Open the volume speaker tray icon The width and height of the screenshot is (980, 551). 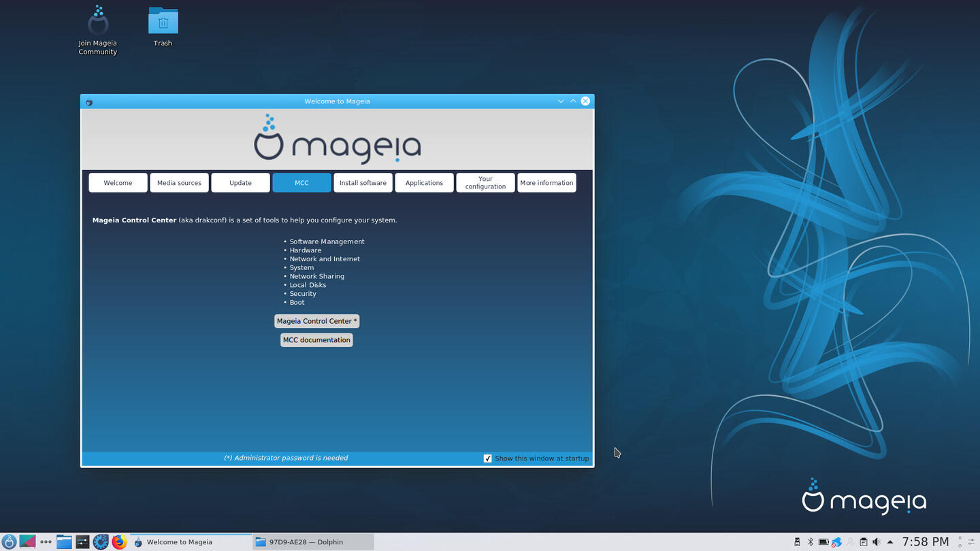(877, 542)
